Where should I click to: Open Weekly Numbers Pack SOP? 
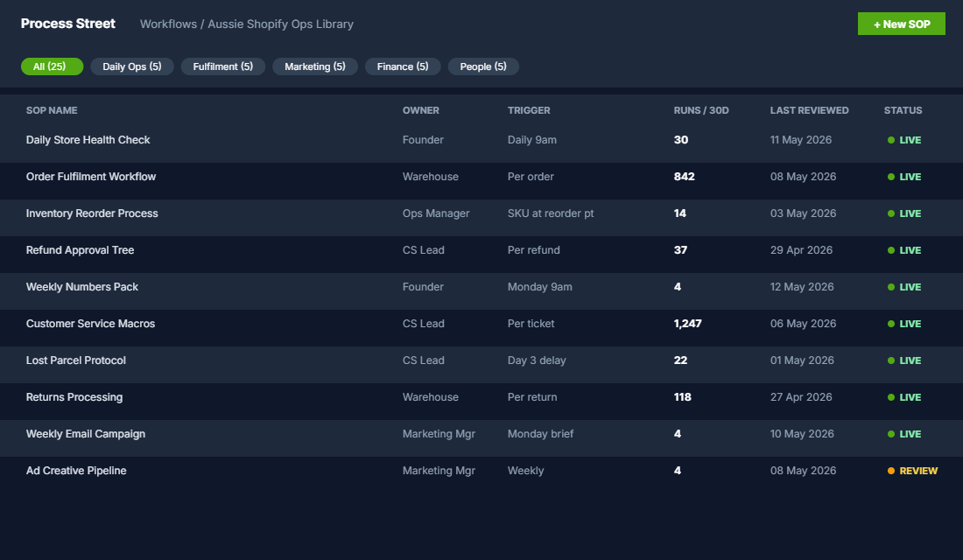(x=82, y=287)
